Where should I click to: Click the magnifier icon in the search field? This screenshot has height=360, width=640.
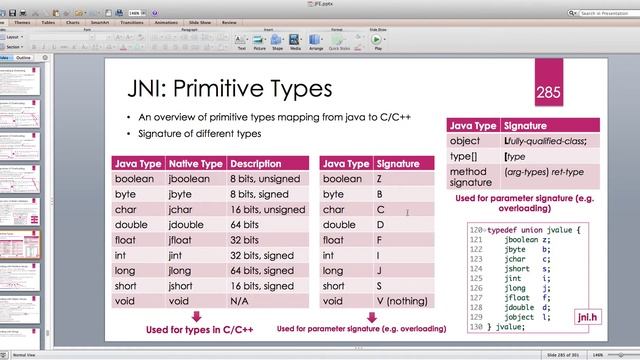(571, 13)
